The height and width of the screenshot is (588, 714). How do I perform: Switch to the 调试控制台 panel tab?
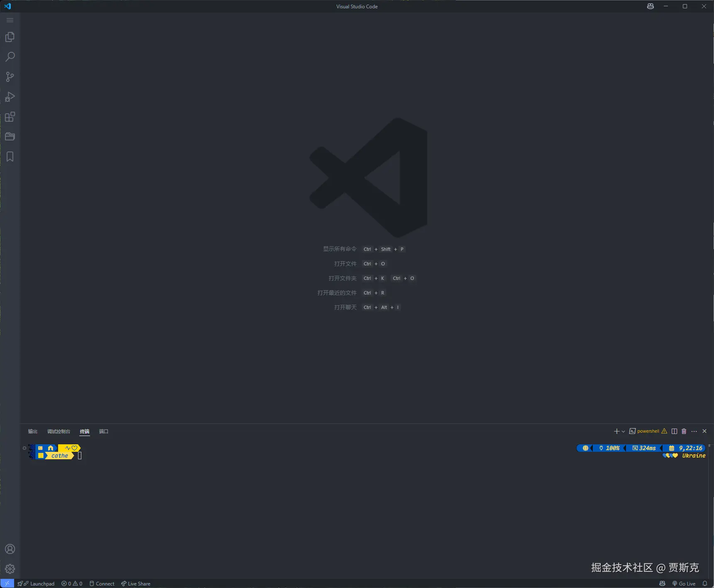pyautogui.click(x=59, y=431)
